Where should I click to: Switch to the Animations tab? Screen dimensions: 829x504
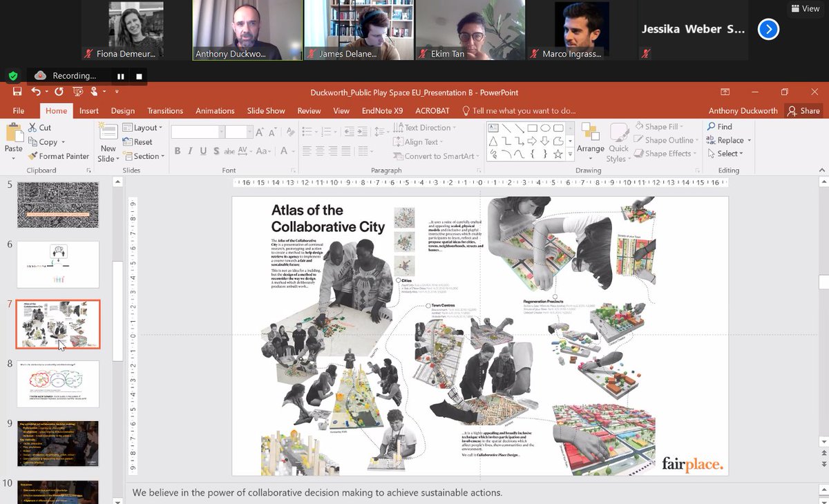click(x=215, y=110)
